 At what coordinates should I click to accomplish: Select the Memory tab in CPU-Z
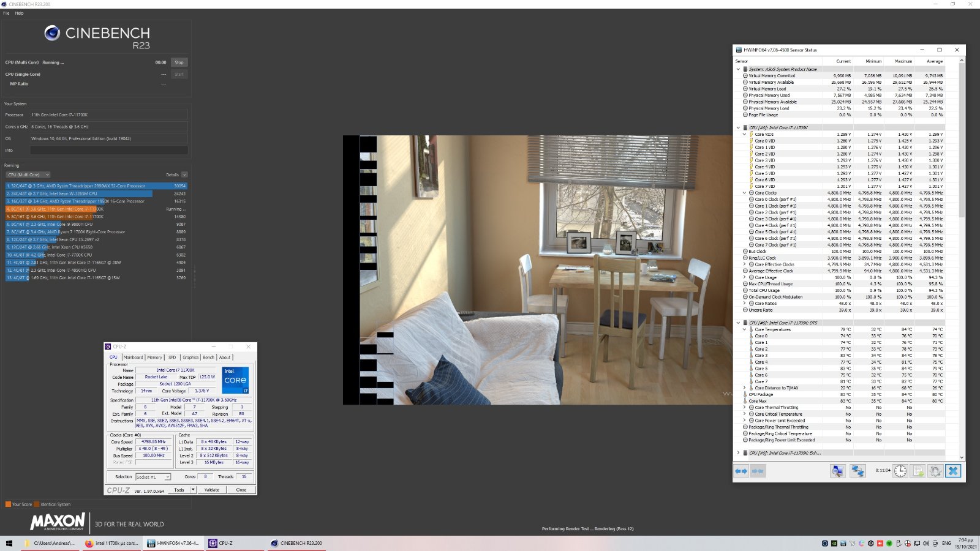[x=154, y=358]
